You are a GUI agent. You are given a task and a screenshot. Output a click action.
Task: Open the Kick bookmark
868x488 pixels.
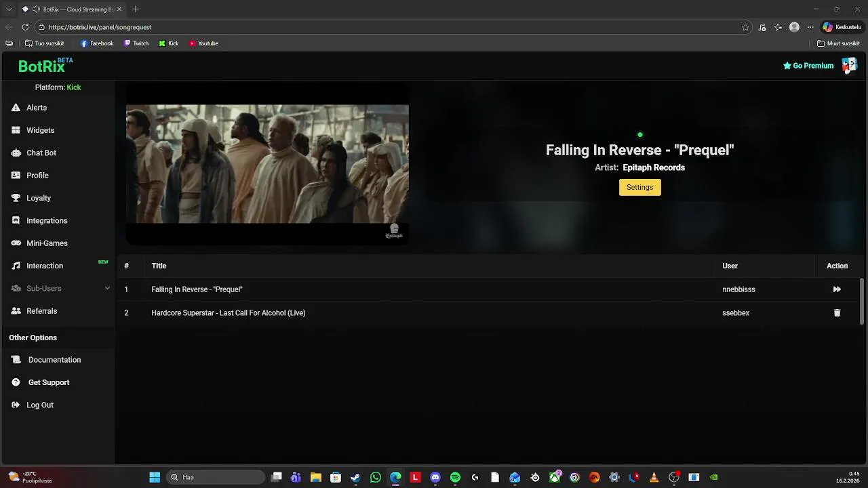click(x=169, y=43)
